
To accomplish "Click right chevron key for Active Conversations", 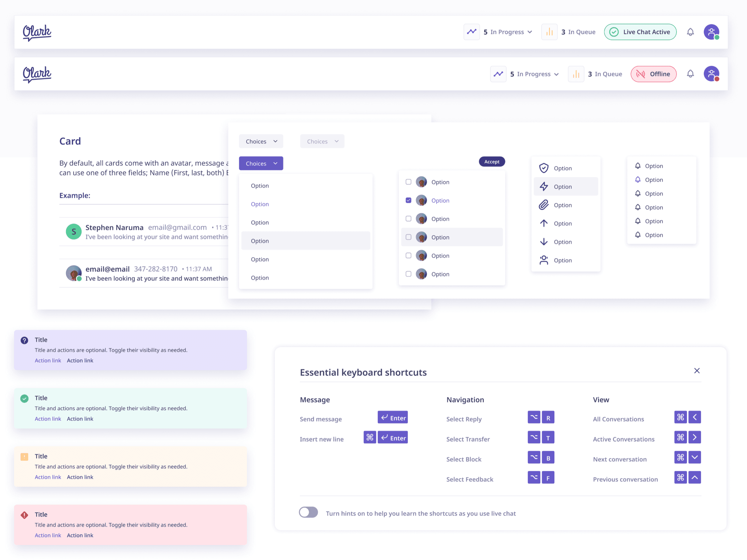I will tap(694, 437).
